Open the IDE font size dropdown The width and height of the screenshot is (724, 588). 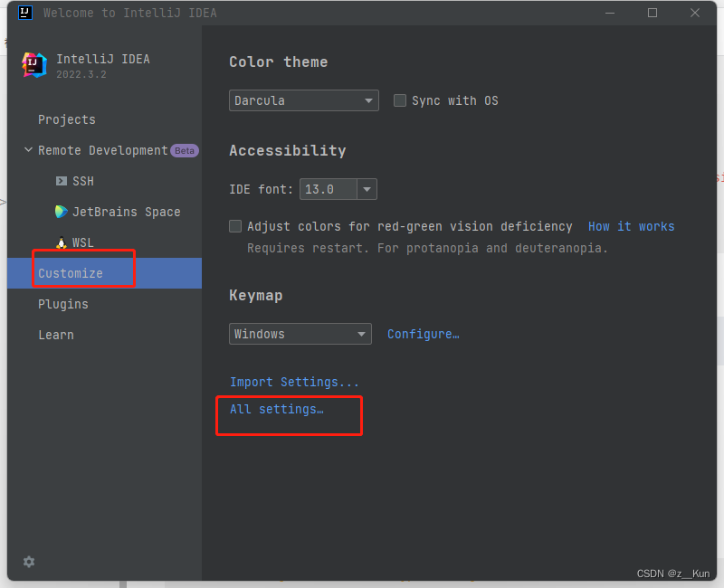pyautogui.click(x=367, y=189)
